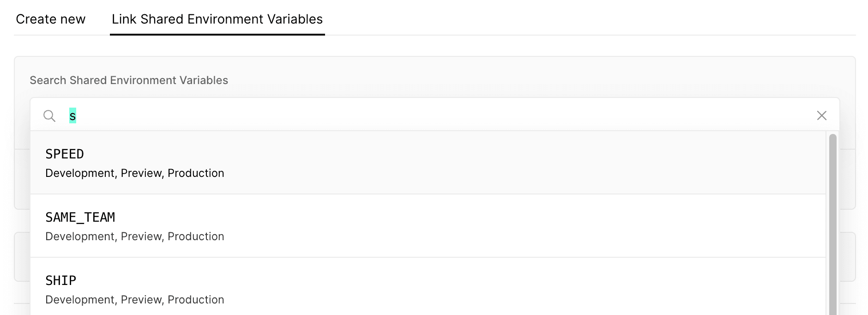Click the SHIP variable name
The width and height of the screenshot is (868, 315).
pyautogui.click(x=61, y=280)
